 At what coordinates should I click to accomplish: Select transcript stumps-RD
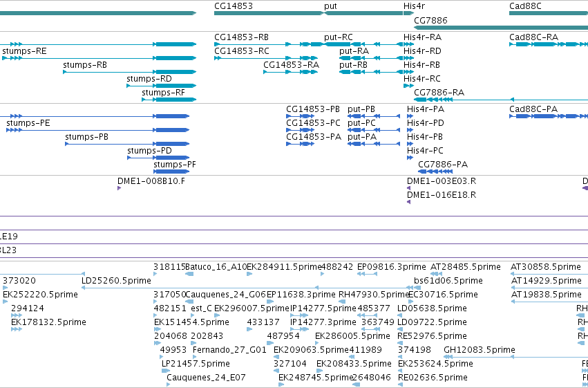pos(162,86)
